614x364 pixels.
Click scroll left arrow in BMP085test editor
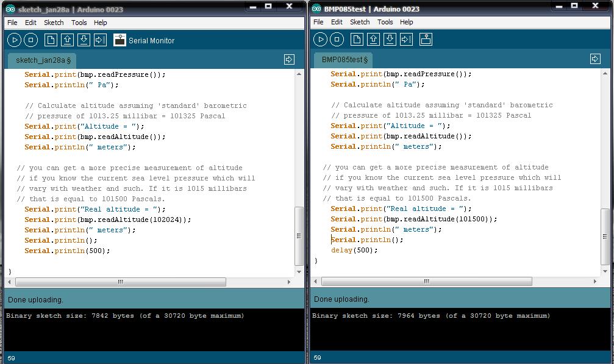coord(315,281)
